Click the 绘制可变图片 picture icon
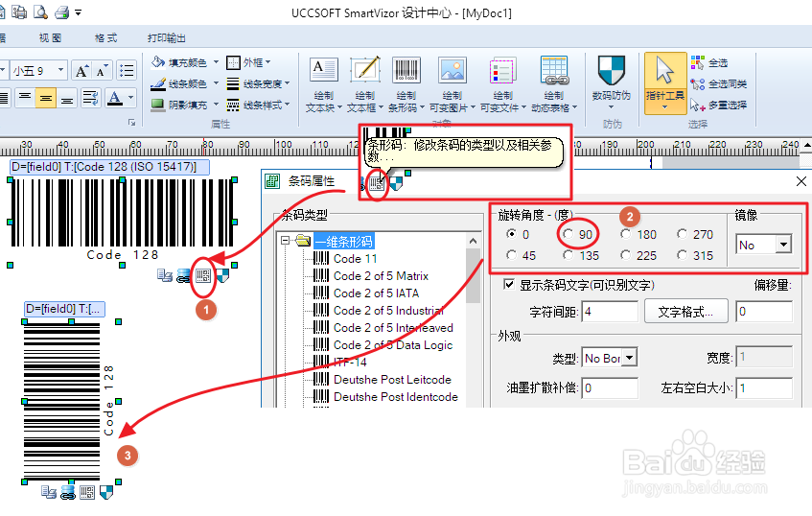The image size is (812, 516). [452, 70]
